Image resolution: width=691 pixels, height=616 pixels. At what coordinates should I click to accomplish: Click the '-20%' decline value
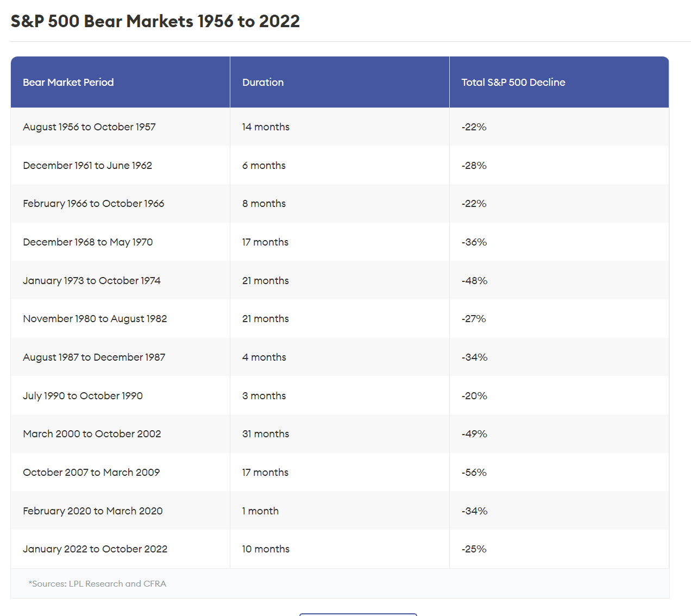[474, 396]
